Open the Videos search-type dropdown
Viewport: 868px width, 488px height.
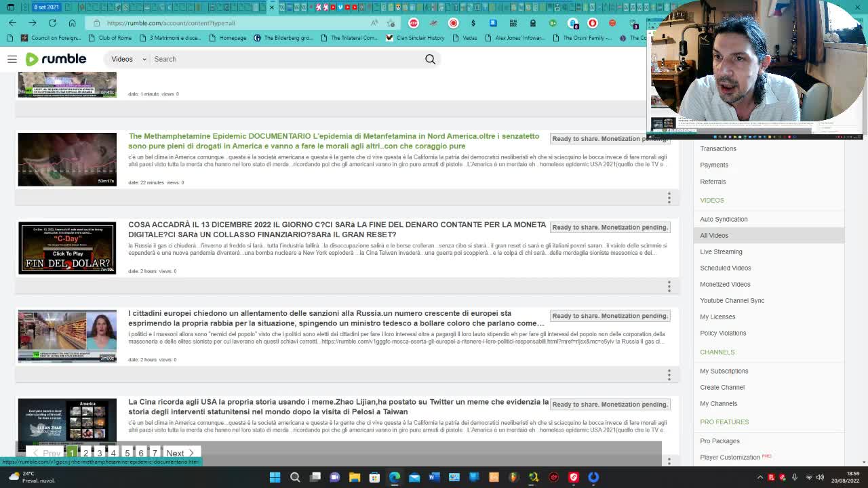128,59
